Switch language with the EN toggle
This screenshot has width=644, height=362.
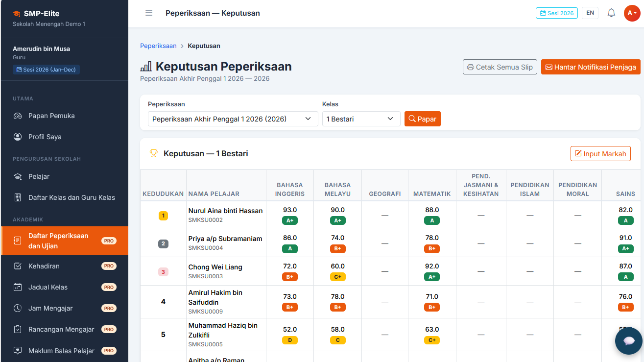tap(590, 13)
